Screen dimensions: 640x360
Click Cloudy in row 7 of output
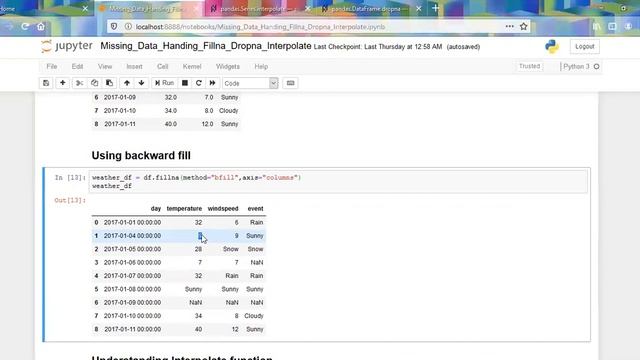click(254, 316)
